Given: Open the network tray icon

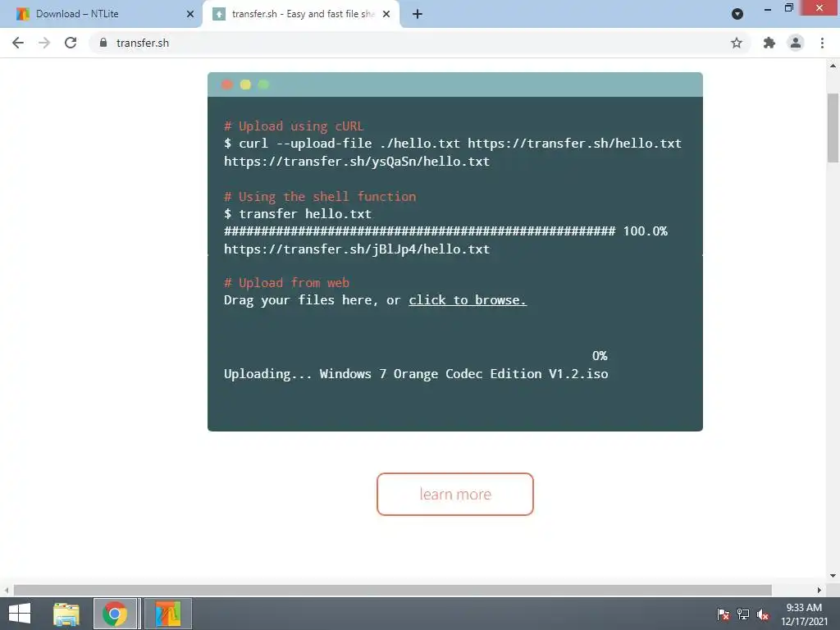Looking at the screenshot, I should click(x=743, y=614).
